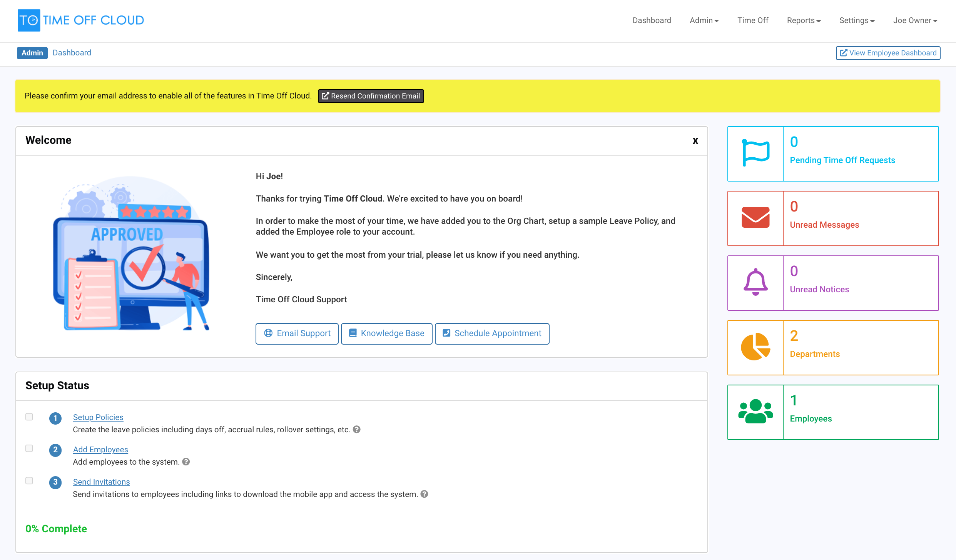Click the 0% Complete progress indicator
The height and width of the screenshot is (560, 956).
click(56, 528)
